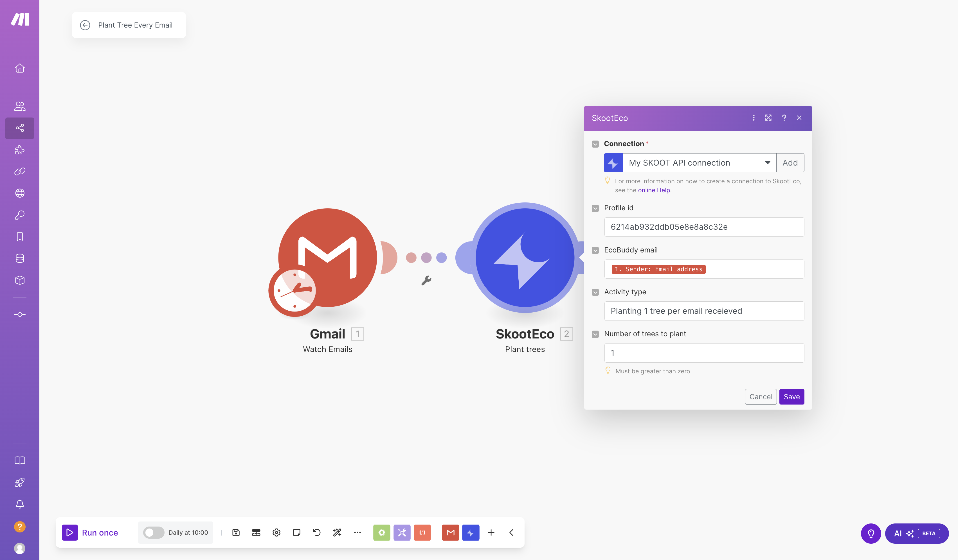
Task: Click the Make logo at top-left
Action: 20,19
